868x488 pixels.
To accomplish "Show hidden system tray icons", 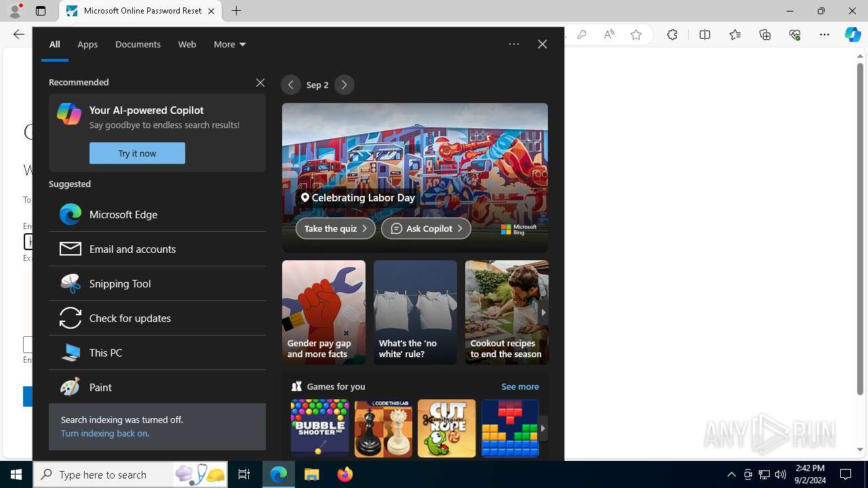I will point(731,474).
